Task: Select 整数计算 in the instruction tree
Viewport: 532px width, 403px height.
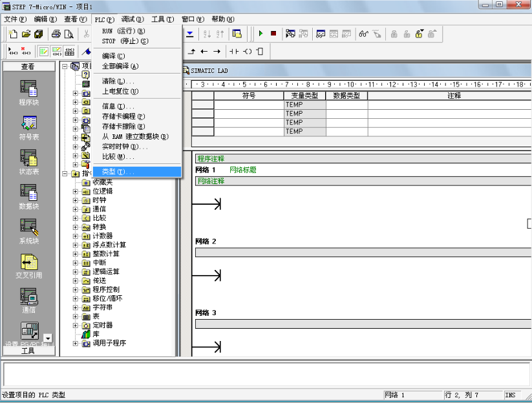Action: point(106,254)
